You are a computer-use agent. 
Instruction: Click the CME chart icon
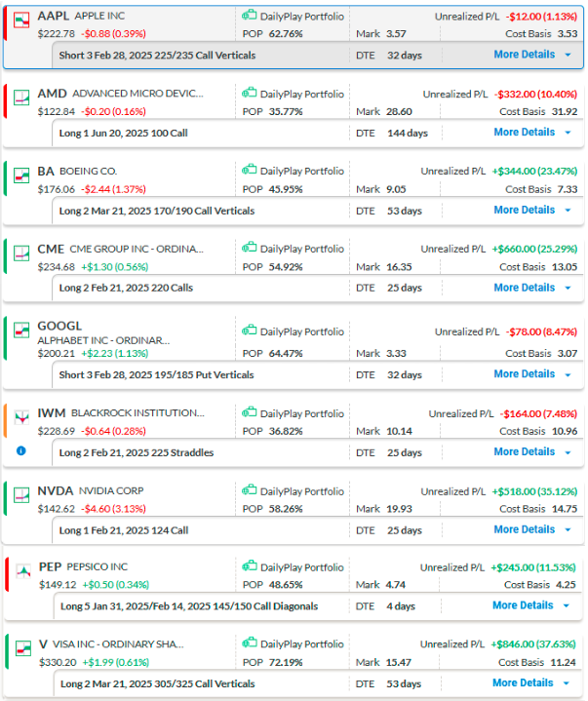click(x=21, y=253)
